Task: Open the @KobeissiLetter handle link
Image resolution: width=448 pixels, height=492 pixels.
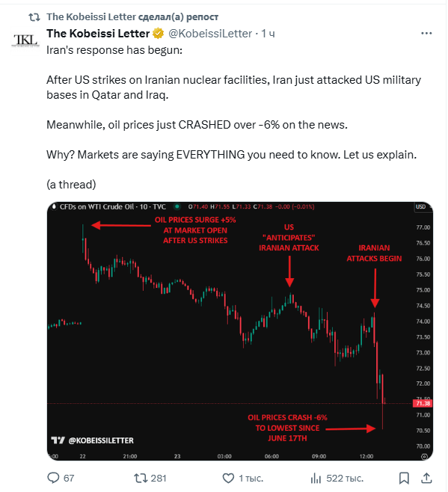Action: pos(210,33)
